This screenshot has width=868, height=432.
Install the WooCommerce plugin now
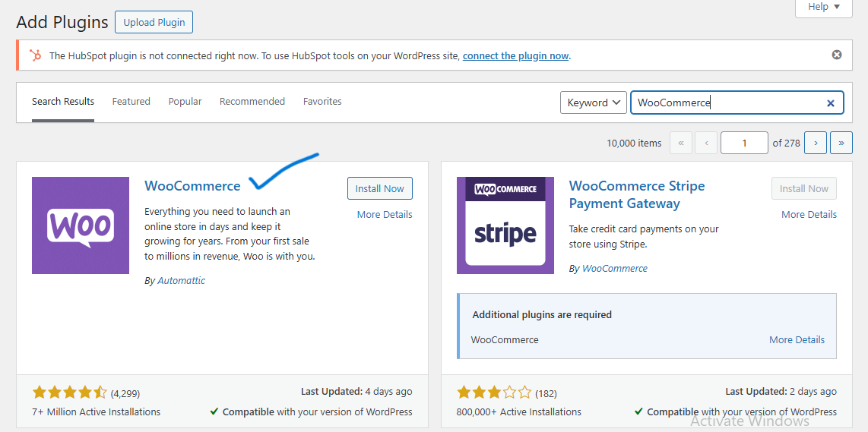(380, 188)
